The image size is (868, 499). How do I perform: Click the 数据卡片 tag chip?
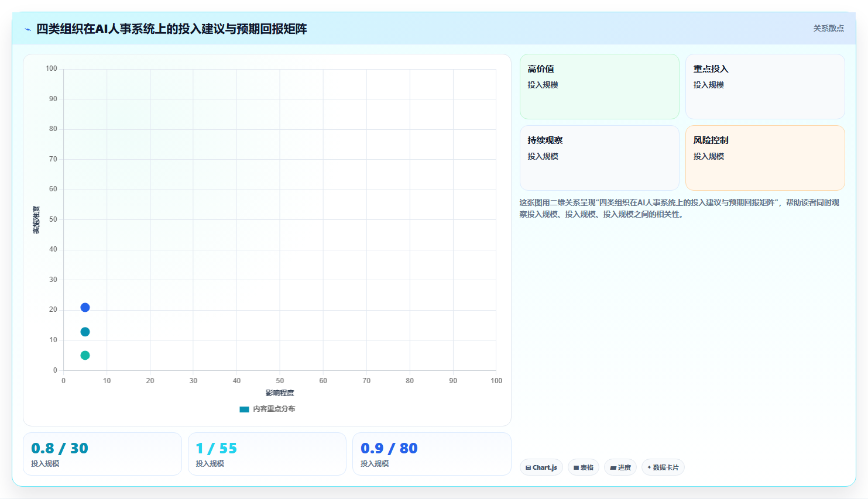point(663,467)
